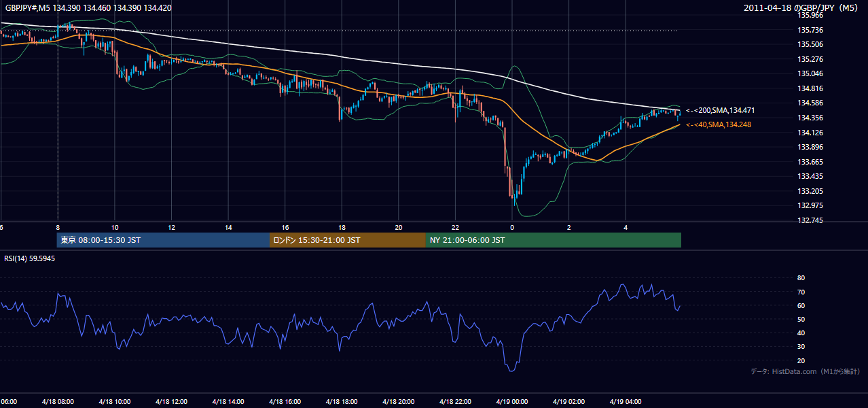Click price scale value 132.745
Image resolution: width=868 pixels, height=408 pixels.
(811, 220)
